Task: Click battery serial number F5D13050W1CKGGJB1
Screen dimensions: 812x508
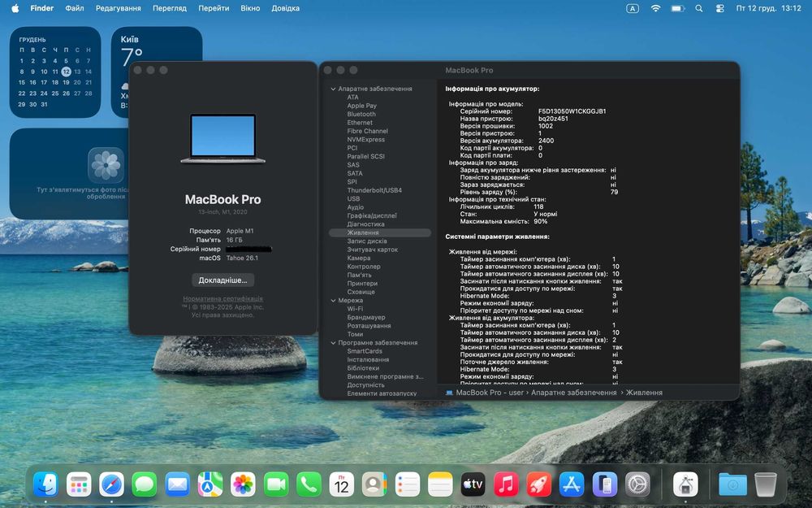Action: tap(572, 111)
